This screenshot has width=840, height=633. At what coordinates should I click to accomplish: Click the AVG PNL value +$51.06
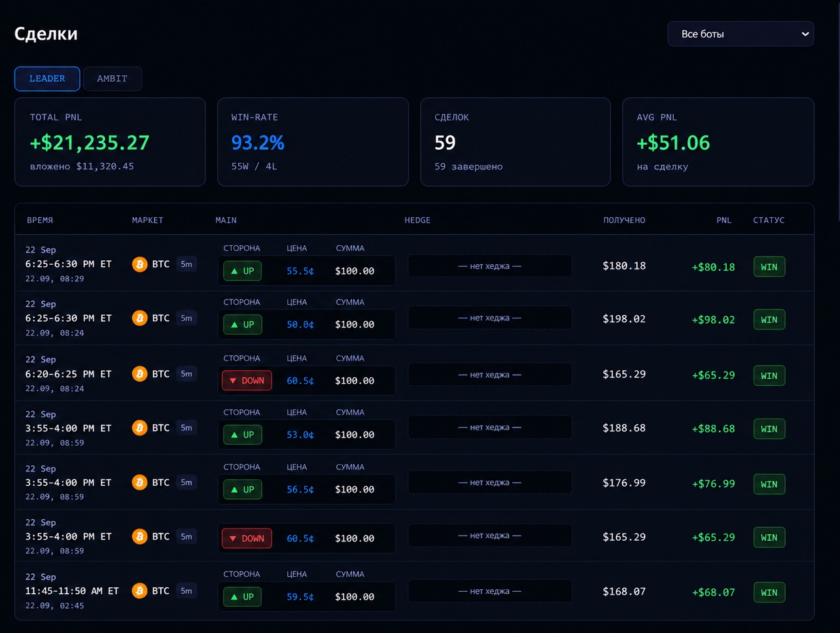(673, 143)
